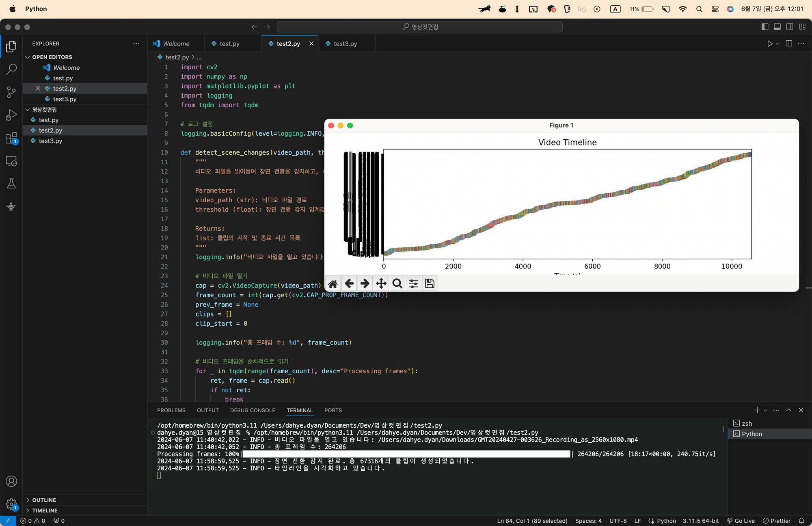Open the Extensions sidebar icon
This screenshot has height=526, width=812.
(11, 138)
